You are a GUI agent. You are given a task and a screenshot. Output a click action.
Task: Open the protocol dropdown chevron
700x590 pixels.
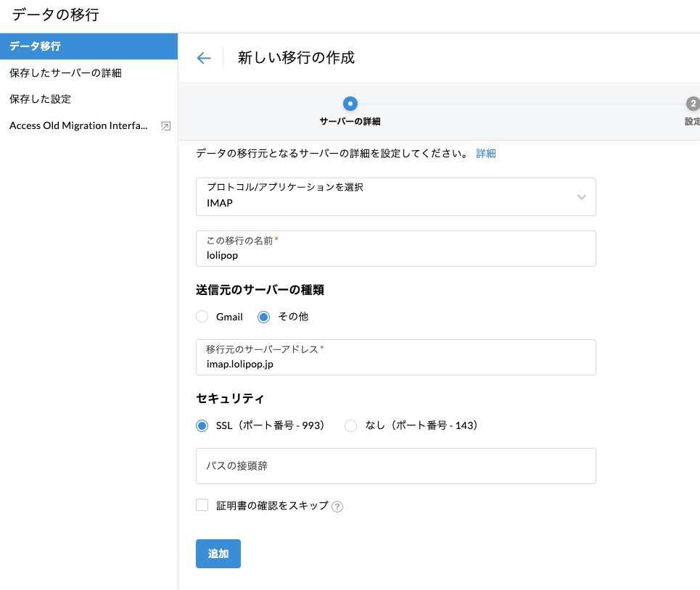tap(582, 196)
